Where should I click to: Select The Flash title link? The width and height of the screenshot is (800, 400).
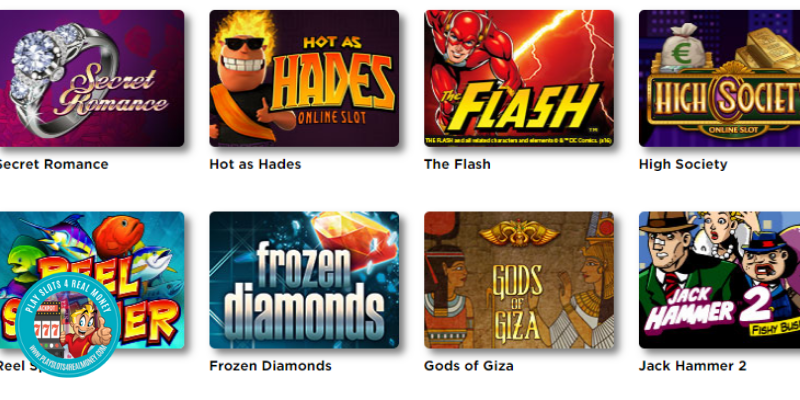click(457, 164)
